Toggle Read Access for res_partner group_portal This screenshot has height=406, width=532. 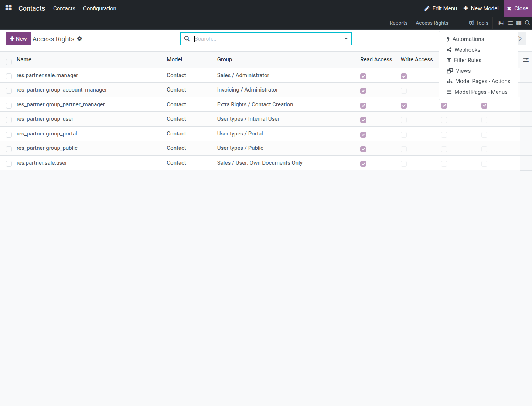click(363, 135)
